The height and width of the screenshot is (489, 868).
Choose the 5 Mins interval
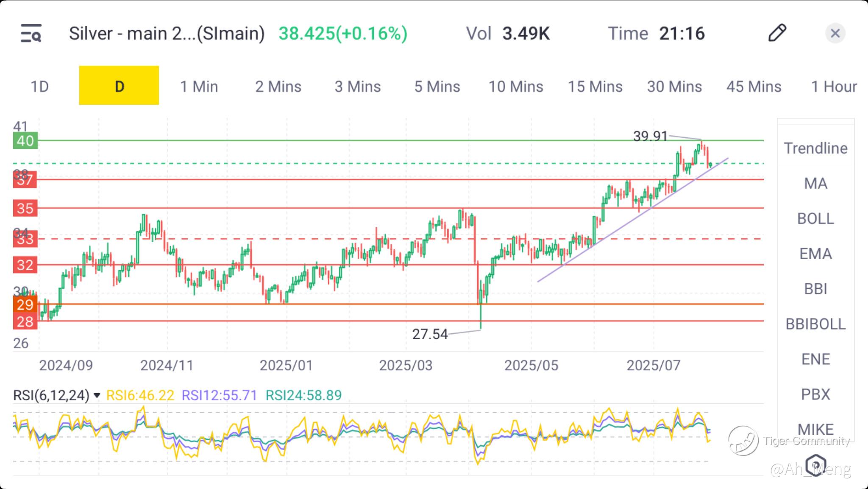click(437, 87)
